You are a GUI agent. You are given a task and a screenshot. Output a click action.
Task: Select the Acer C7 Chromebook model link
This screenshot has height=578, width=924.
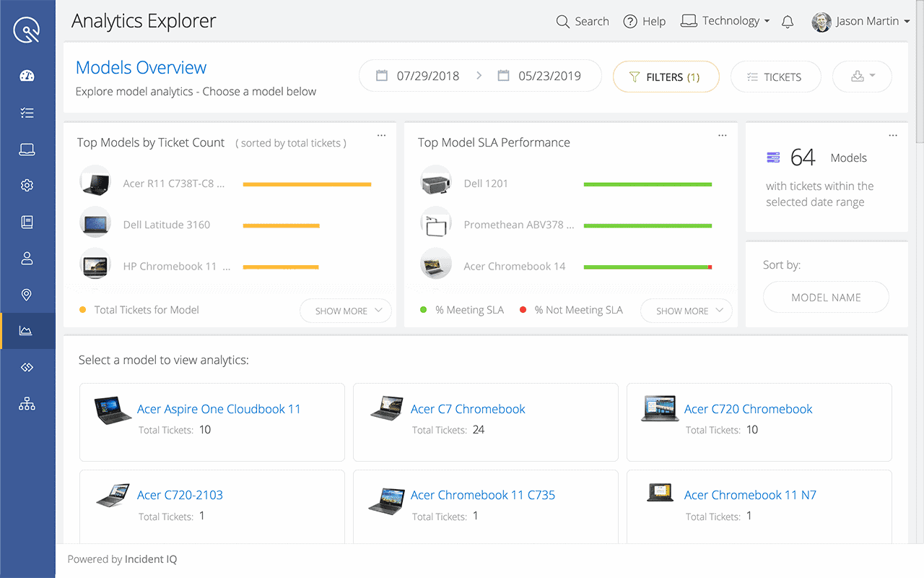coord(468,408)
